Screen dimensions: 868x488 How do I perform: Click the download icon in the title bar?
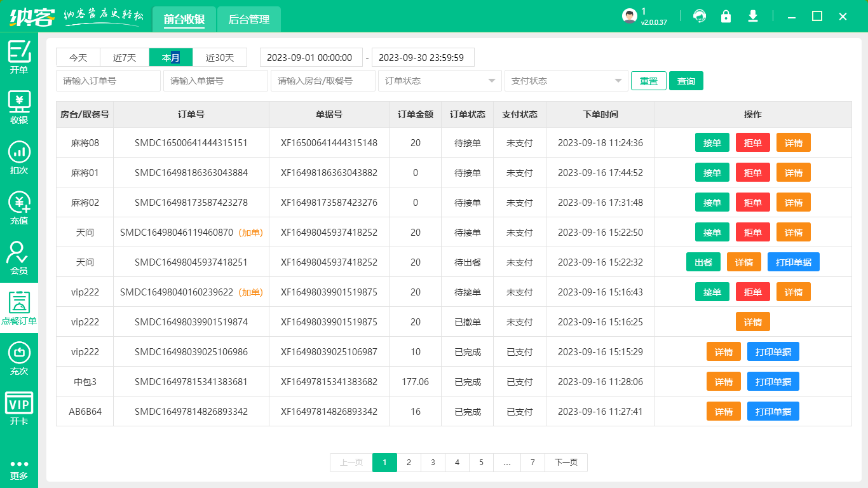click(753, 17)
